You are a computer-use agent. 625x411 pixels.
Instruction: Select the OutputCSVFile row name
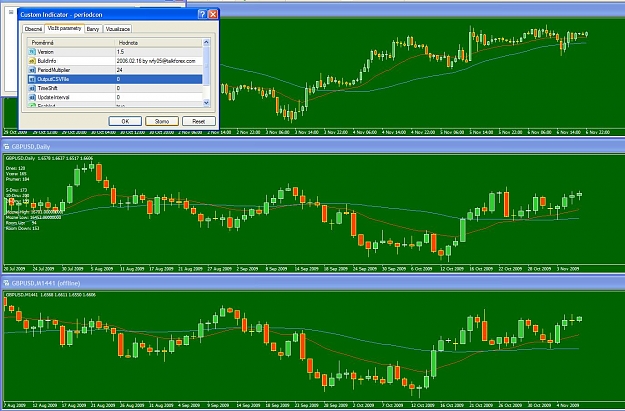pyautogui.click(x=53, y=79)
